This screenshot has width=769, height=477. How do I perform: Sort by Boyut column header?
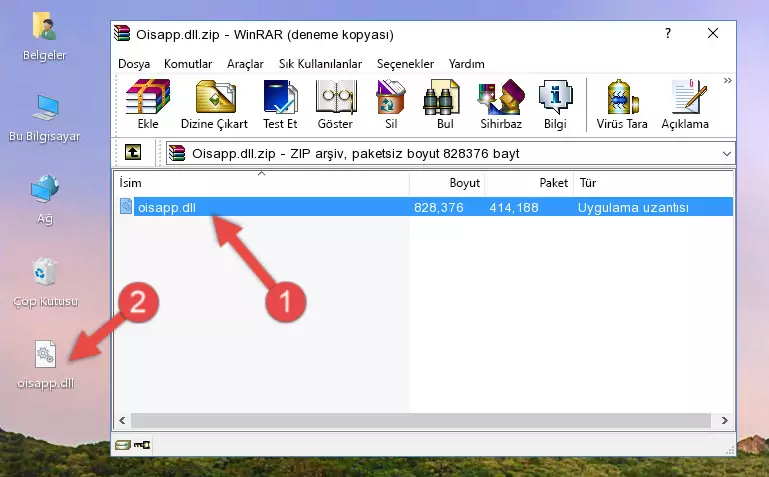click(x=447, y=182)
